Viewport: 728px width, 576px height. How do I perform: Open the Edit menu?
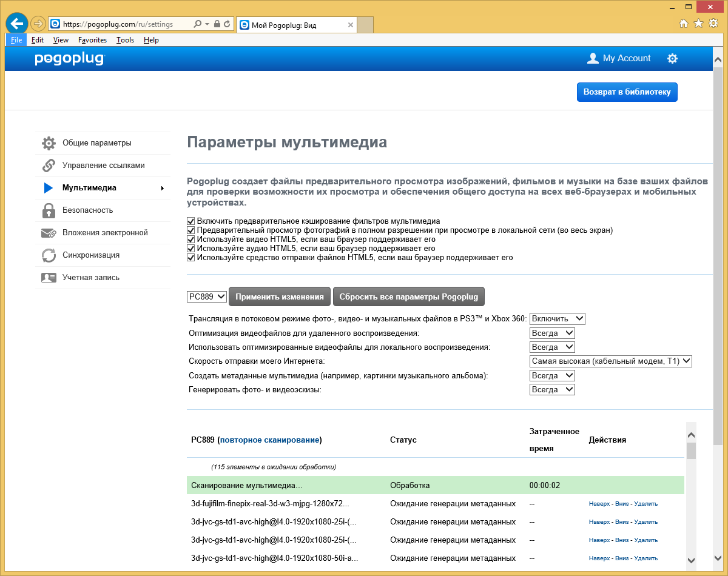pyautogui.click(x=38, y=40)
